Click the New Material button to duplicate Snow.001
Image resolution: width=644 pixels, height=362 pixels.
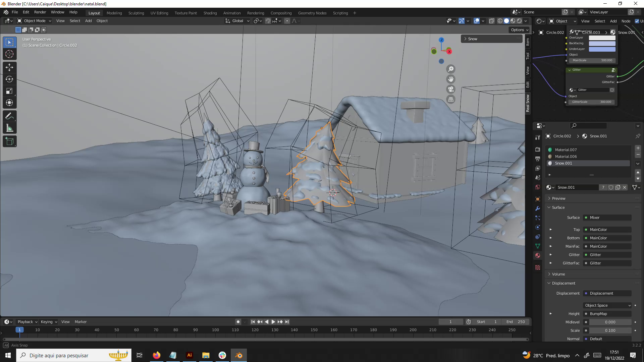coord(618,187)
